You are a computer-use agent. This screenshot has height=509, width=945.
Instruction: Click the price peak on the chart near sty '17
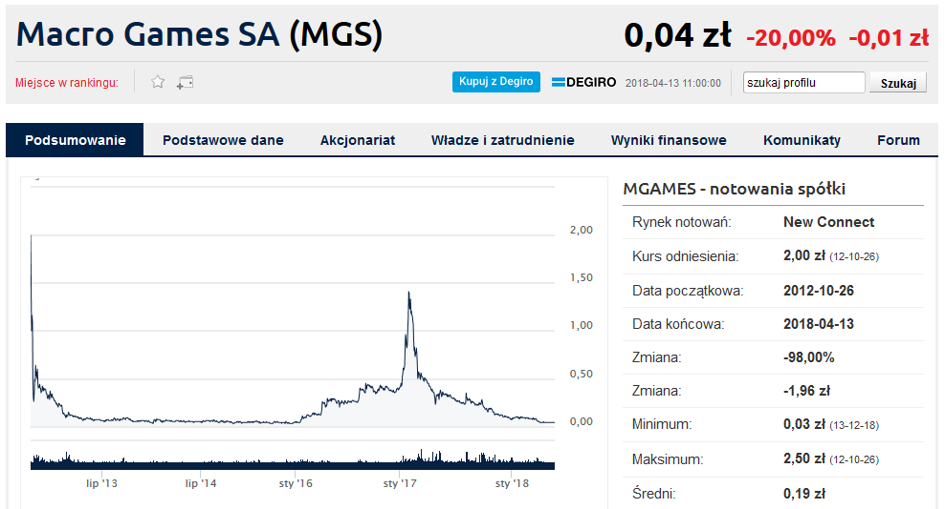pyautogui.click(x=409, y=295)
